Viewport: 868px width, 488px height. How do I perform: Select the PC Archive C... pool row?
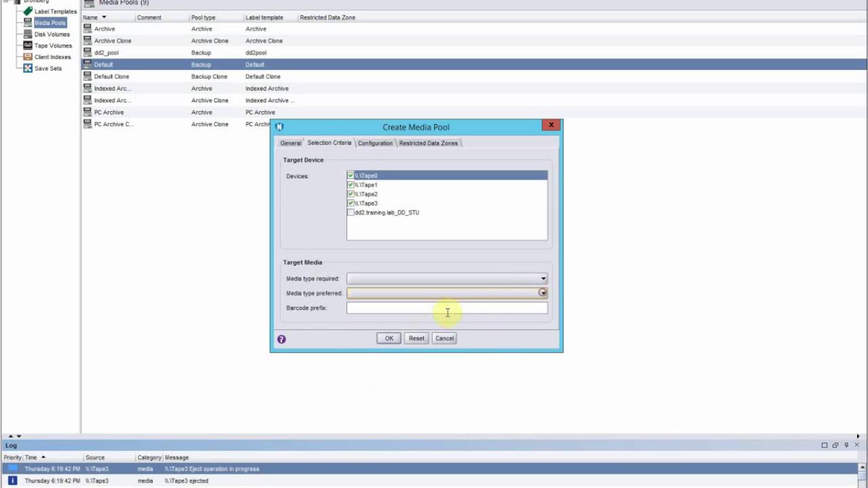(x=176, y=124)
